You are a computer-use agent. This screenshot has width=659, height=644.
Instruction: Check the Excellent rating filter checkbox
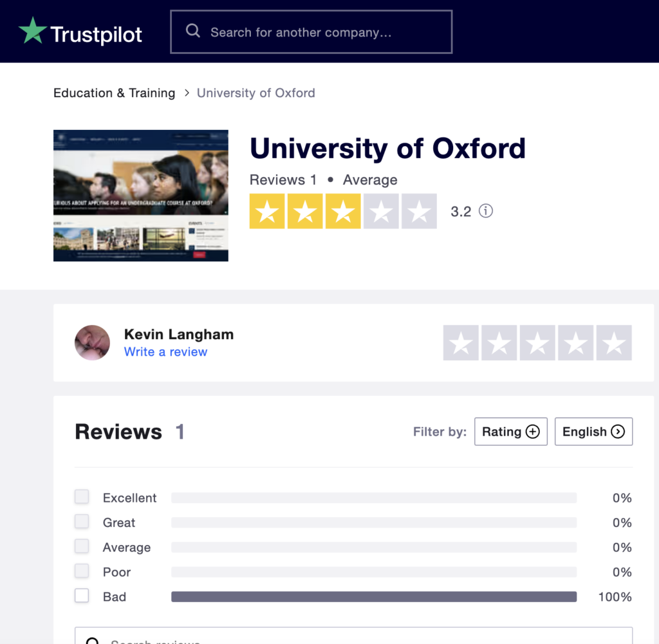(82, 497)
